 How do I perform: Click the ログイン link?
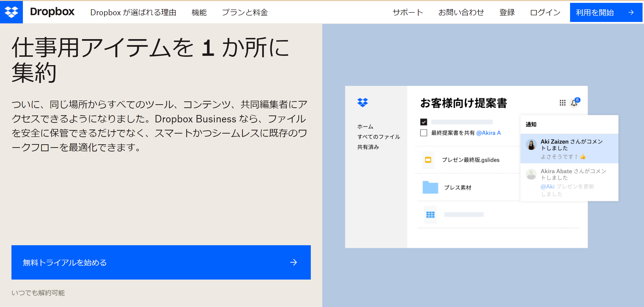click(545, 12)
